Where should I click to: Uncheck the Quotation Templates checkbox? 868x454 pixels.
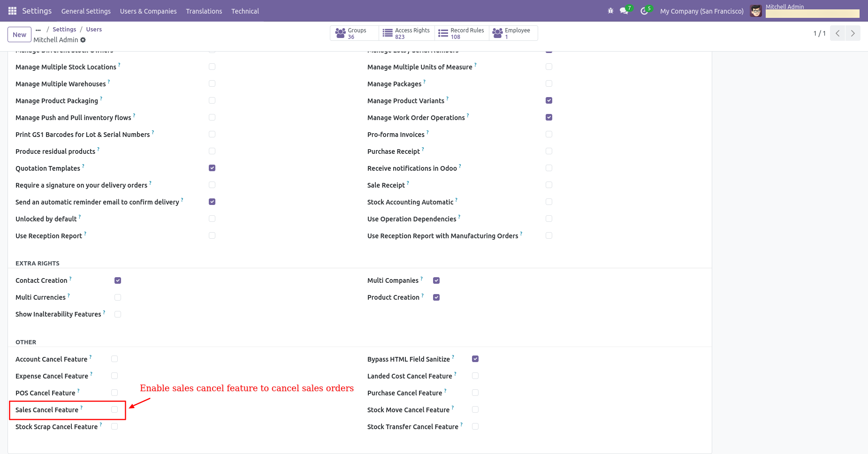pos(212,168)
